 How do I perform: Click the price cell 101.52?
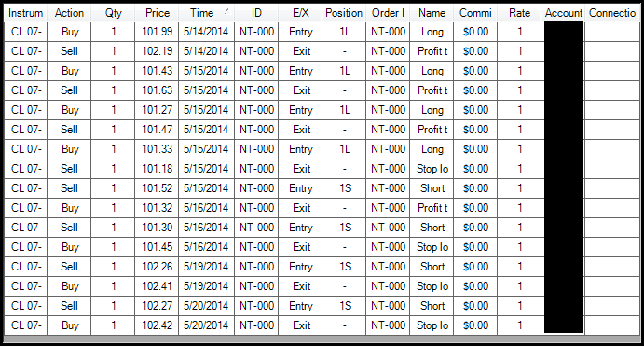[157, 188]
